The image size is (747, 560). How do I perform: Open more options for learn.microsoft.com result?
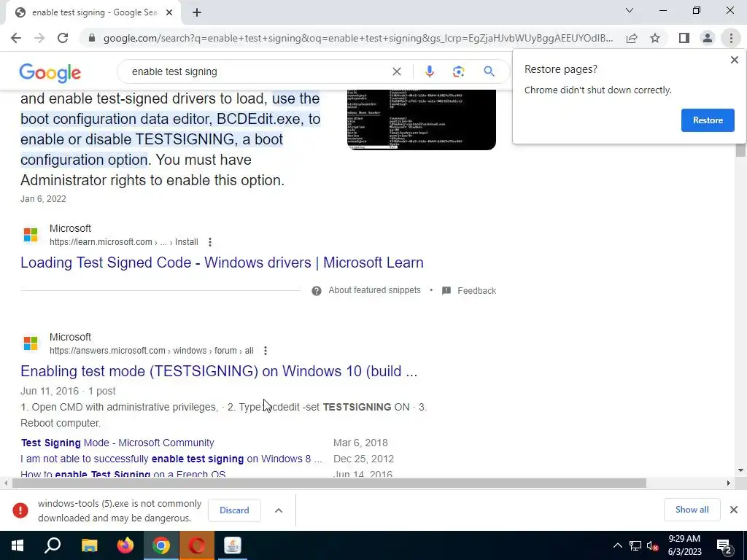209,242
